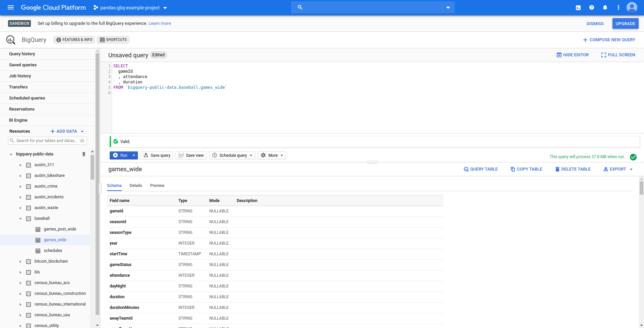Unpin bigquery-public-data project pin icon
Image resolution: width=644 pixels, height=328 pixels.
[x=84, y=154]
